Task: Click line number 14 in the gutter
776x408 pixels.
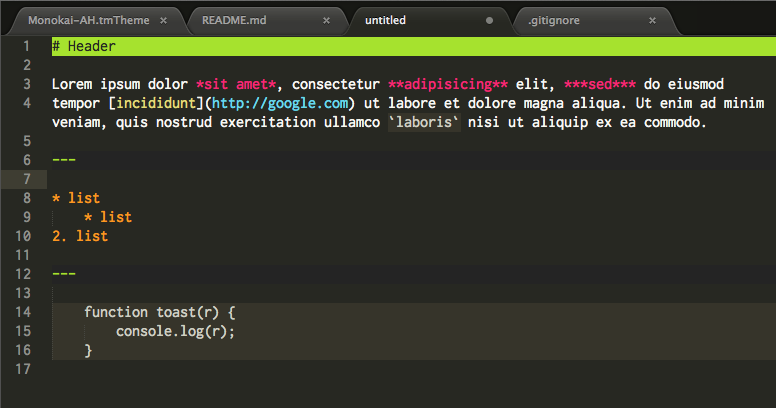Action: pos(24,312)
